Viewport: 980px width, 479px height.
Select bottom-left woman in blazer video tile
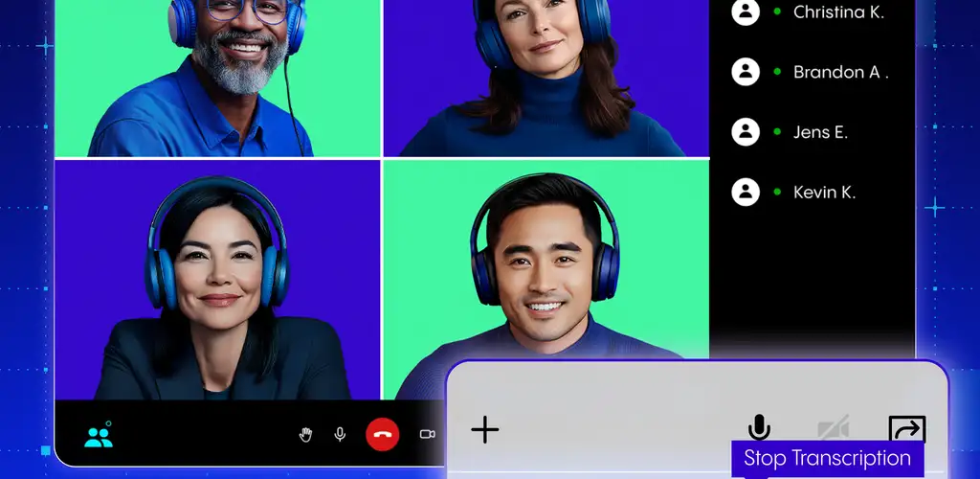click(217, 280)
